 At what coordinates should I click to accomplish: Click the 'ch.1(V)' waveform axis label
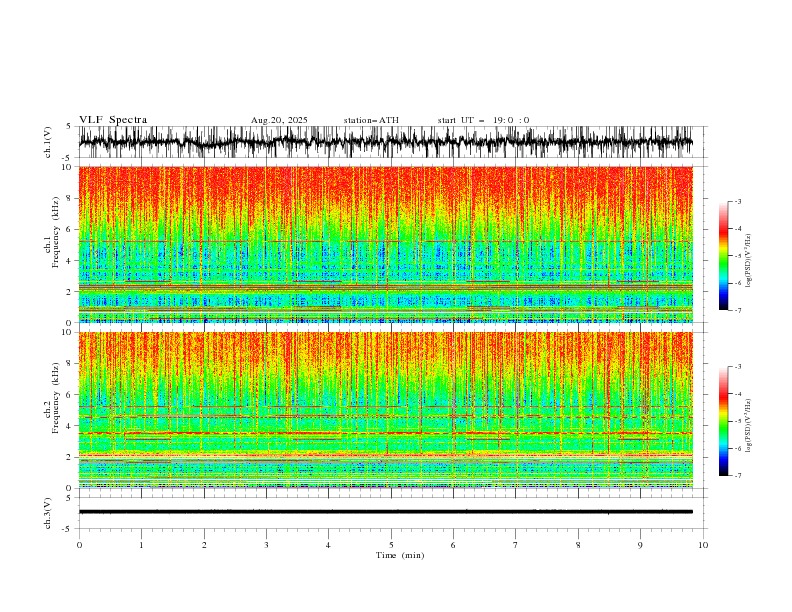pyautogui.click(x=48, y=142)
